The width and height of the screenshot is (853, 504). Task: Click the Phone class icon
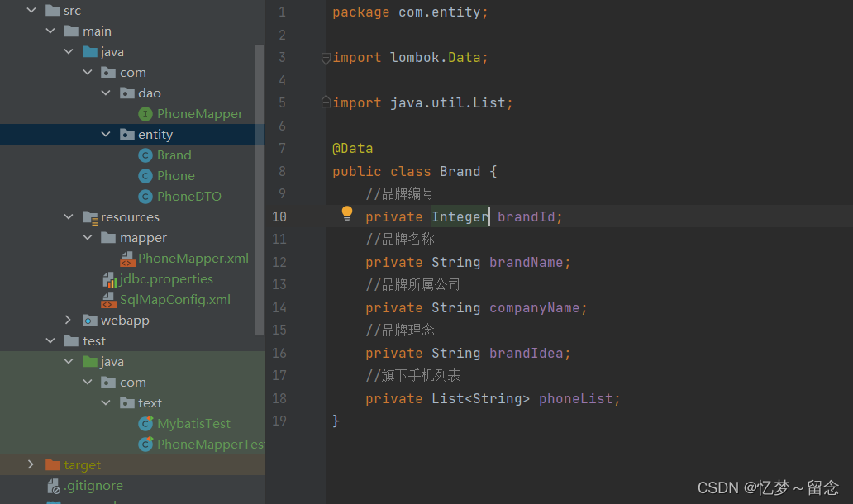145,176
